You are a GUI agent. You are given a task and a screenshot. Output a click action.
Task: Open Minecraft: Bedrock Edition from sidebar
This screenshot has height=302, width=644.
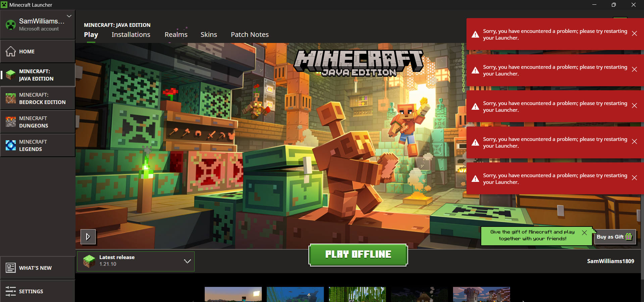coord(38,98)
